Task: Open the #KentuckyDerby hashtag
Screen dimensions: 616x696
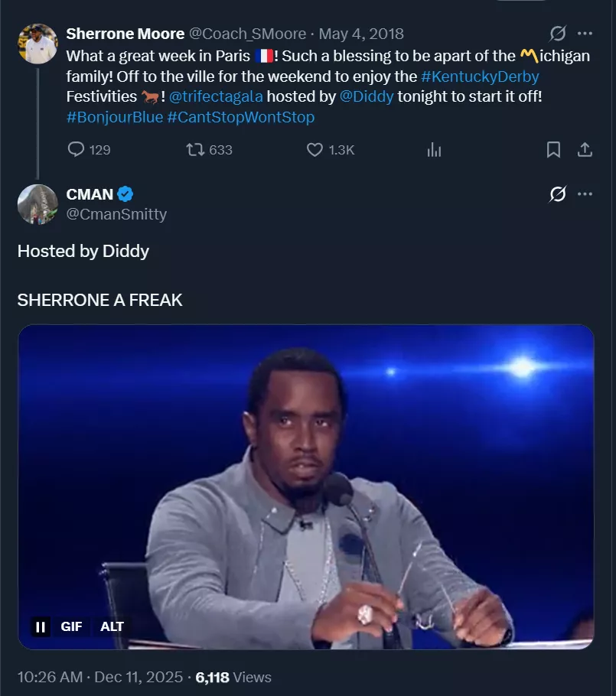Action: (x=480, y=76)
